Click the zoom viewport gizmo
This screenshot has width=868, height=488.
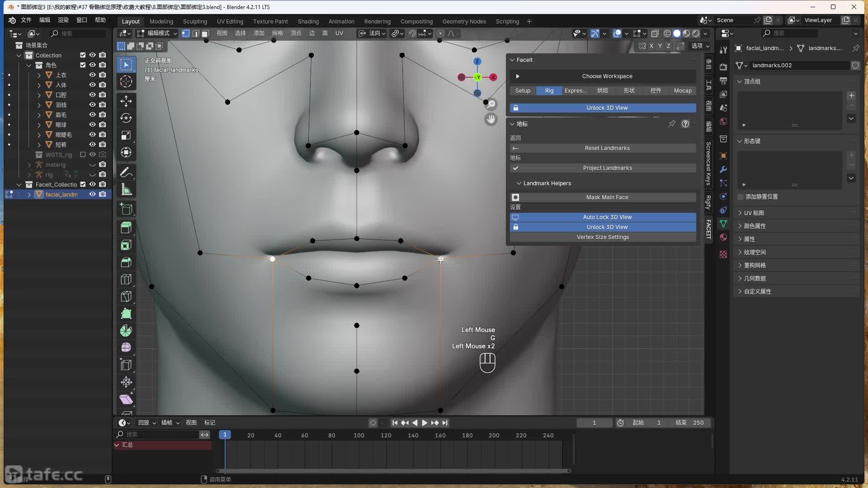point(491,104)
